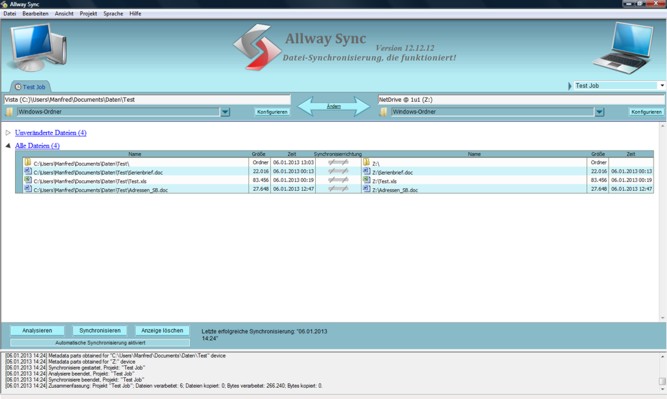
Task: Click left Serienbrief.doc file icon
Action: click(x=28, y=171)
